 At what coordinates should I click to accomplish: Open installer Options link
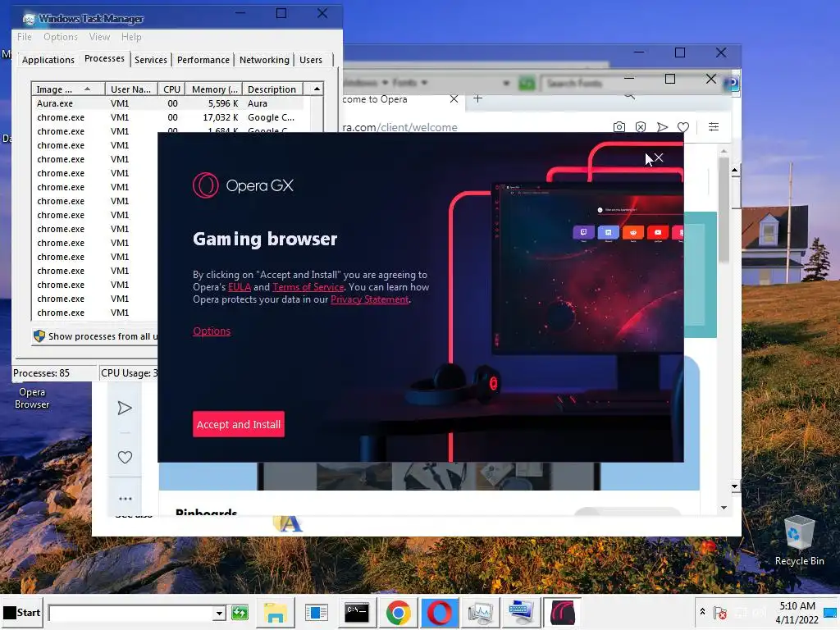coord(212,331)
